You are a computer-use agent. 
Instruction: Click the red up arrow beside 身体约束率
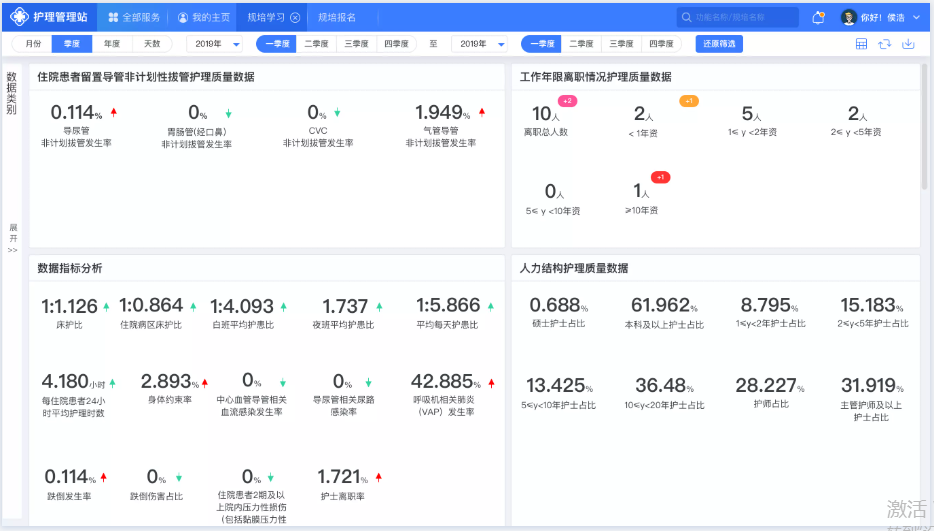(x=205, y=383)
